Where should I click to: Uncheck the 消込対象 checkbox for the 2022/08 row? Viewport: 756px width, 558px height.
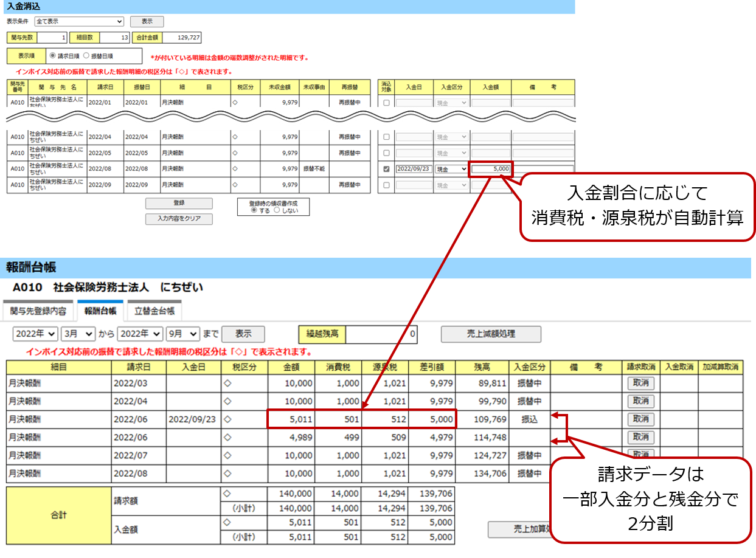click(x=386, y=169)
